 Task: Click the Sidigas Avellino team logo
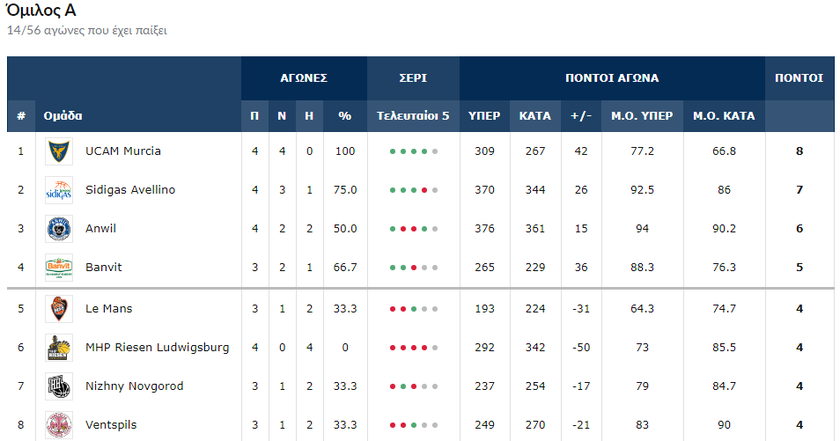tap(59, 191)
